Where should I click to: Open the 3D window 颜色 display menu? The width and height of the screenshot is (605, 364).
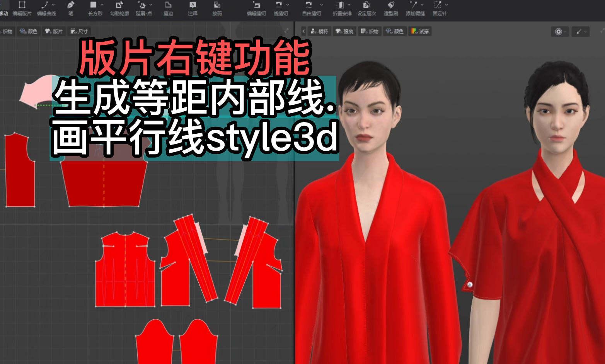pyautogui.click(x=395, y=31)
